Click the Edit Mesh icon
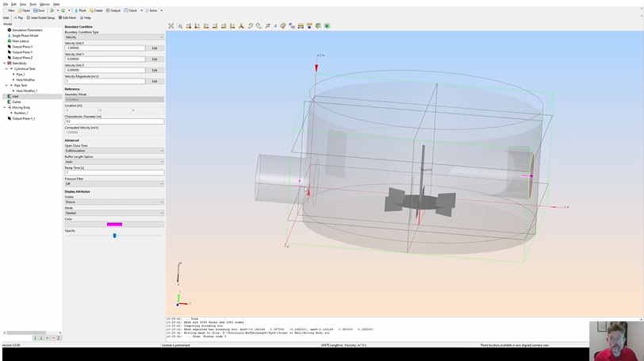 point(67,17)
